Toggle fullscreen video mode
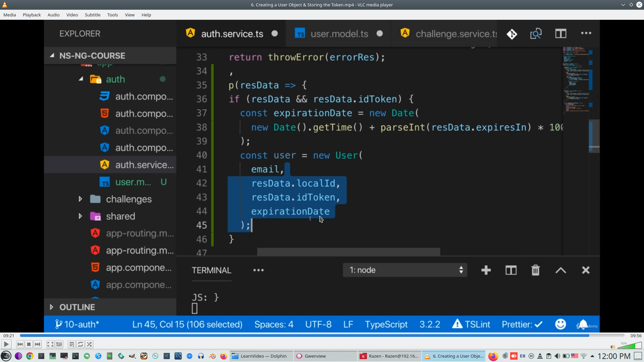Viewport: 644px width, 362px height. (x=50, y=344)
